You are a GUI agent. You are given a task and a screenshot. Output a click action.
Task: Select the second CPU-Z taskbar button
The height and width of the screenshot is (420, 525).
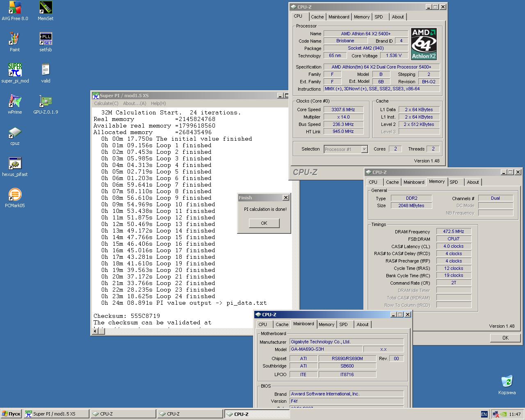[x=190, y=414]
